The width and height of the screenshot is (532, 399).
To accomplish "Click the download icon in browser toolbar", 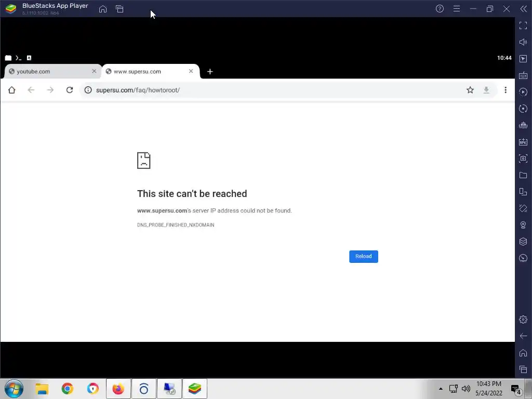I will (486, 90).
